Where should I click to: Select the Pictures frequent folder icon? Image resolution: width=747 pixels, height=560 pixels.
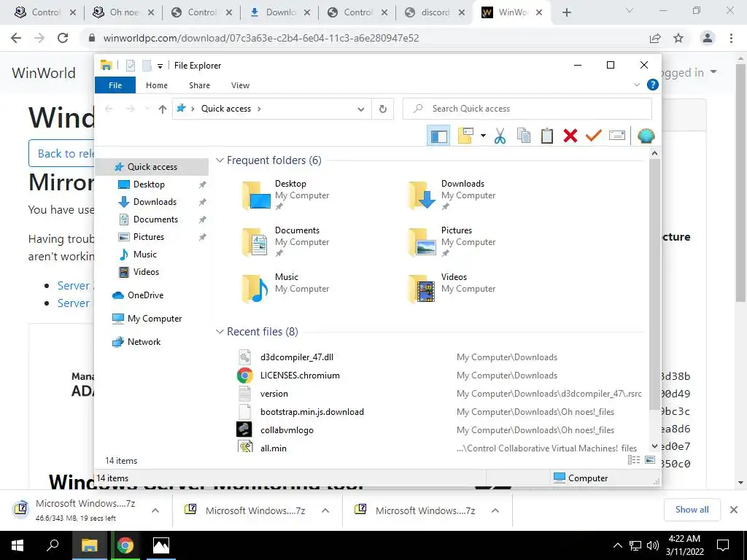[x=422, y=242]
